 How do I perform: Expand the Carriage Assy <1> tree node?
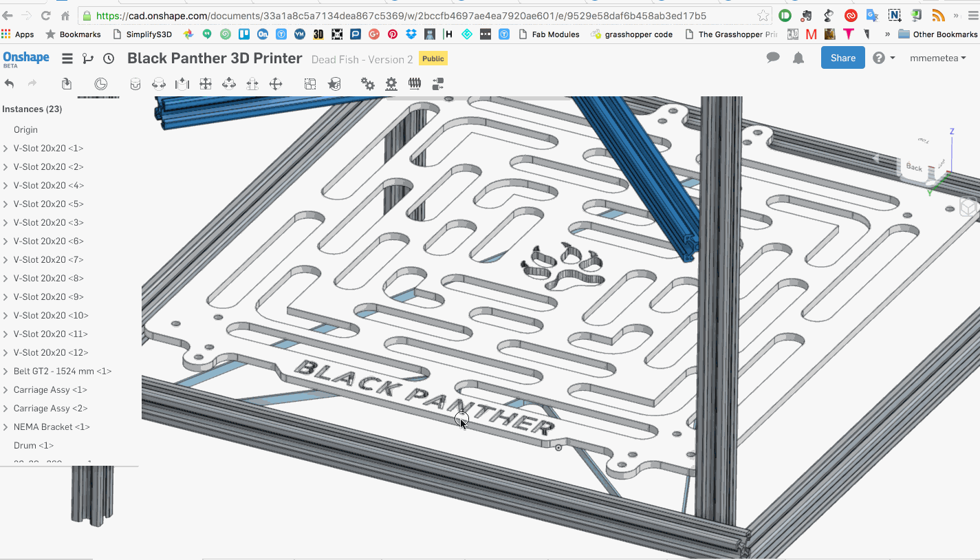[6, 390]
